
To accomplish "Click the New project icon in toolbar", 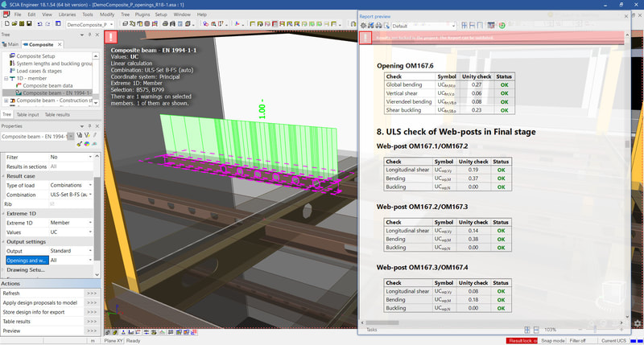I will point(7,24).
